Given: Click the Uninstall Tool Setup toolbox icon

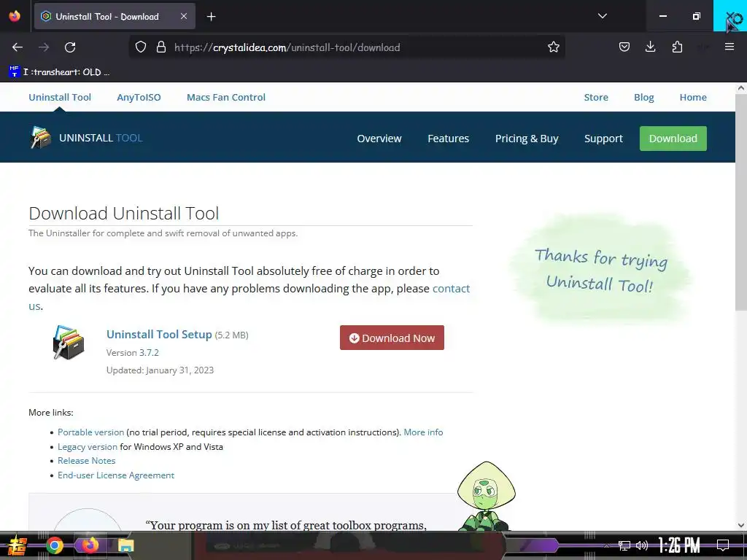Looking at the screenshot, I should coord(69,342).
